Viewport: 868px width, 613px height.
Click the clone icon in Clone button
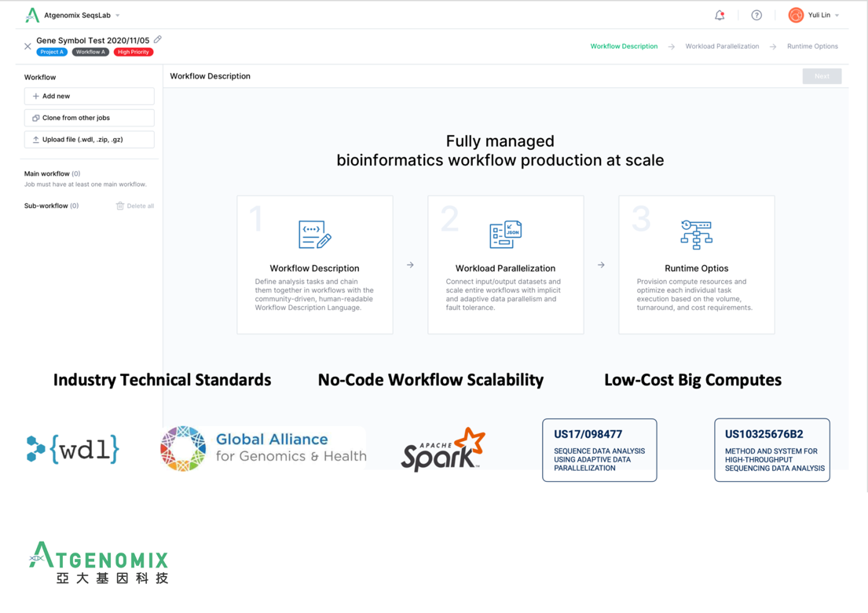pos(36,118)
